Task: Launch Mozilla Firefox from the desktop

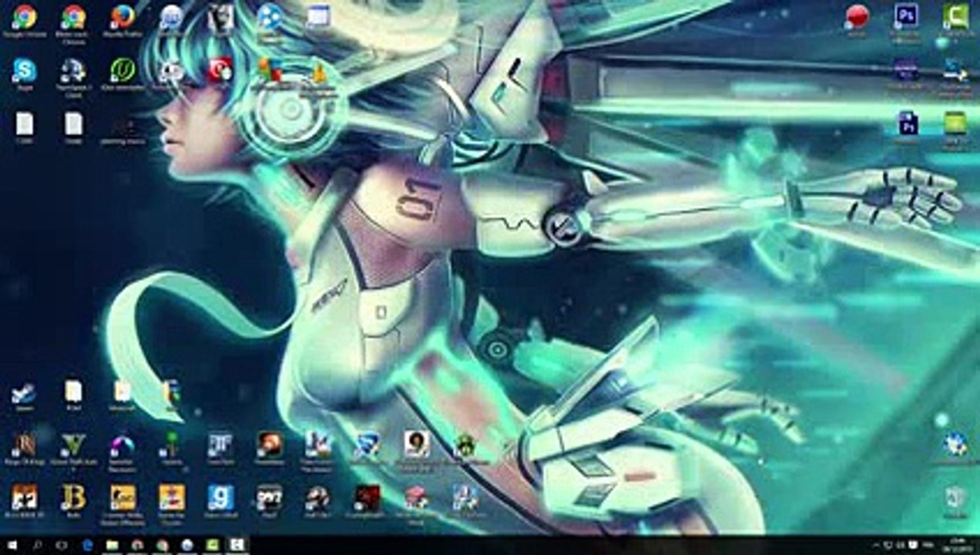Action: (122, 16)
